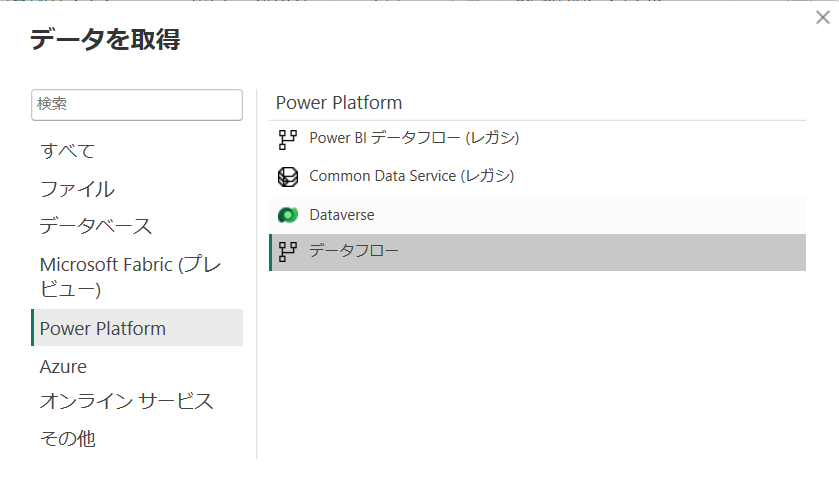Click the Common Data Service database icon
The height and width of the screenshot is (477, 839).
coord(288,177)
